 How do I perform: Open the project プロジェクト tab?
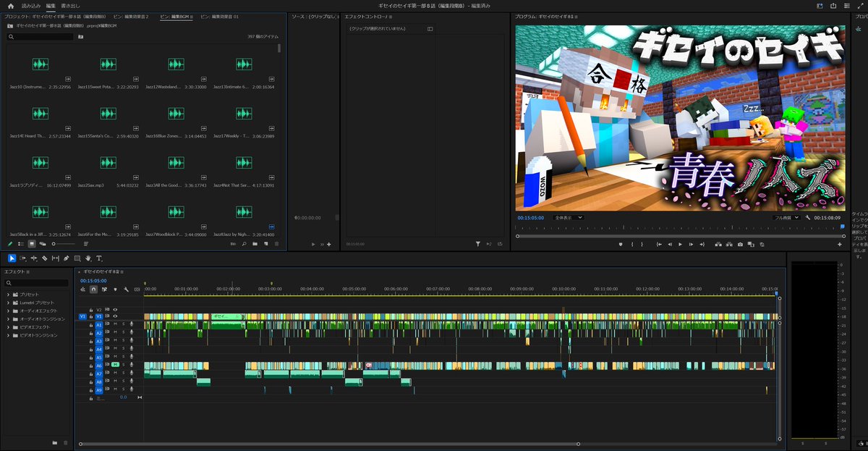[x=55, y=16]
